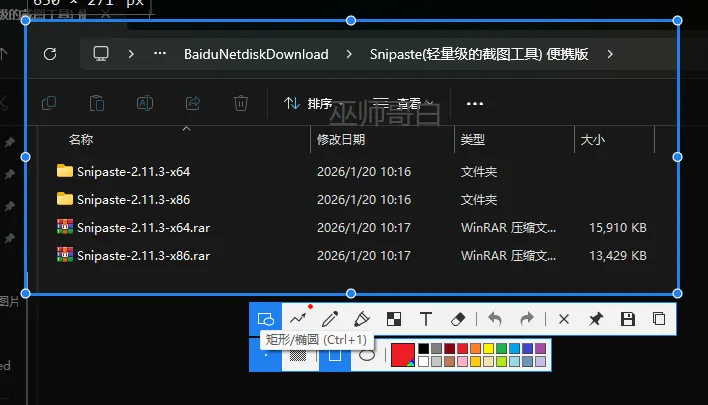
Task: Select the Eraser tool
Action: click(458, 319)
